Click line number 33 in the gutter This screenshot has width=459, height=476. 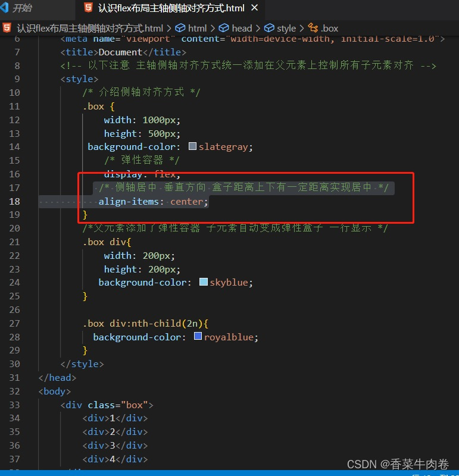click(14, 405)
